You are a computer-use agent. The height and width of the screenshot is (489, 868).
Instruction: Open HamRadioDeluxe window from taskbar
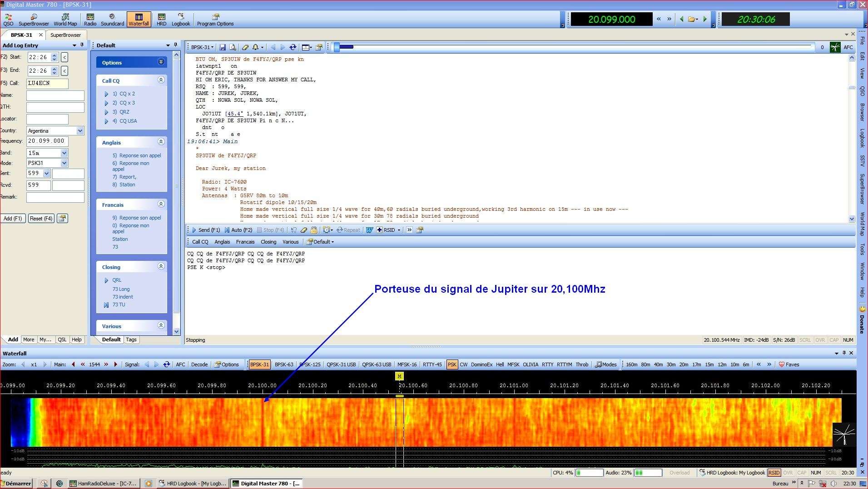[103, 484]
